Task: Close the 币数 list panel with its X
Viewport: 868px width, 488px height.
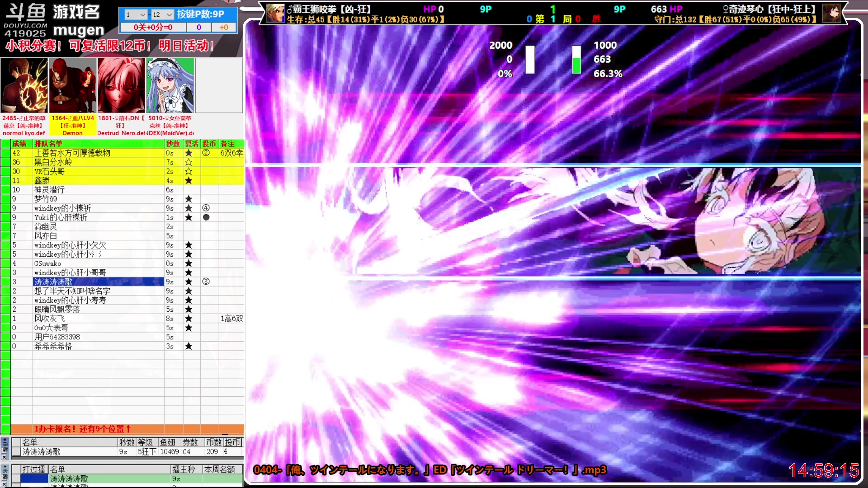Action: pyautogui.click(x=4, y=457)
